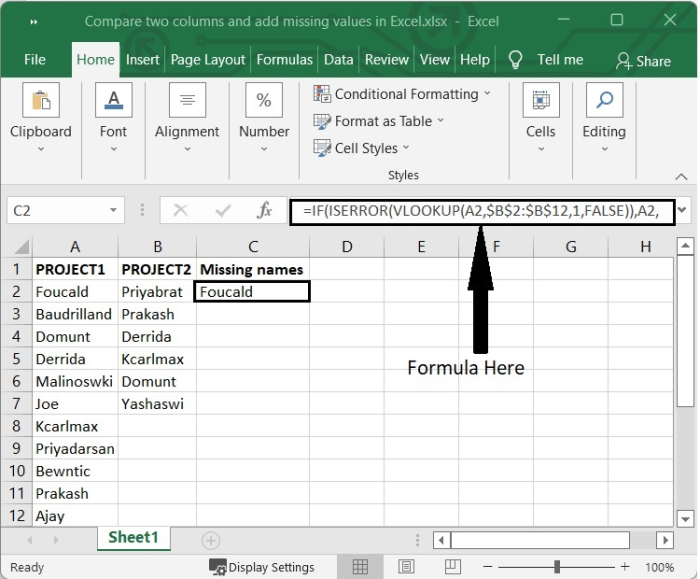Click the Insert Function fx icon
This screenshot has height=579, width=700.
point(265,211)
